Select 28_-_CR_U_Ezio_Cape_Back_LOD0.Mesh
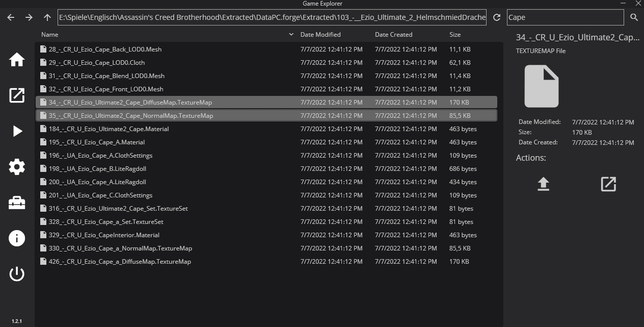 266,49
